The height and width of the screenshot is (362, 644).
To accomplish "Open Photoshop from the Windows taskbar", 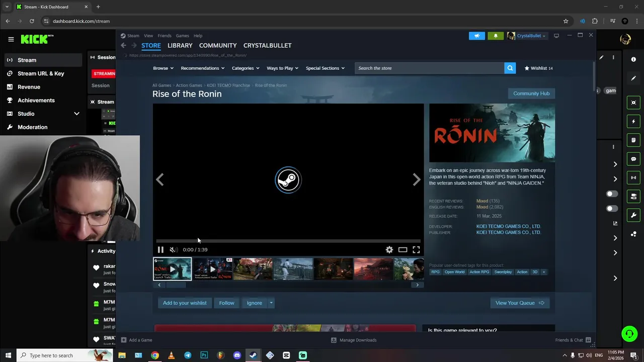I will click(204, 355).
